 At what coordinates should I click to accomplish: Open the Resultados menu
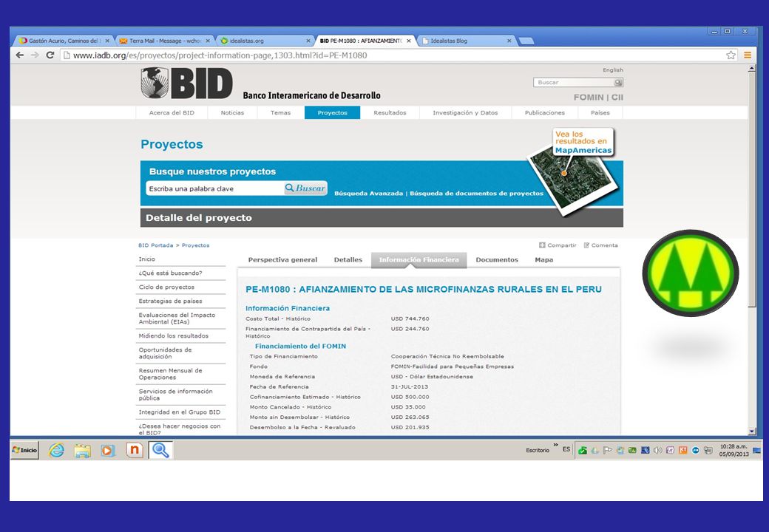pos(390,112)
